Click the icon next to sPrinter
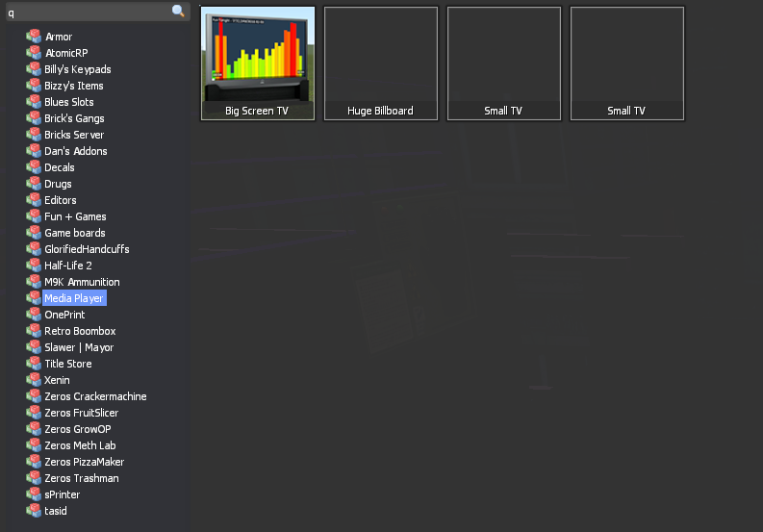The image size is (763, 532). [x=34, y=494]
